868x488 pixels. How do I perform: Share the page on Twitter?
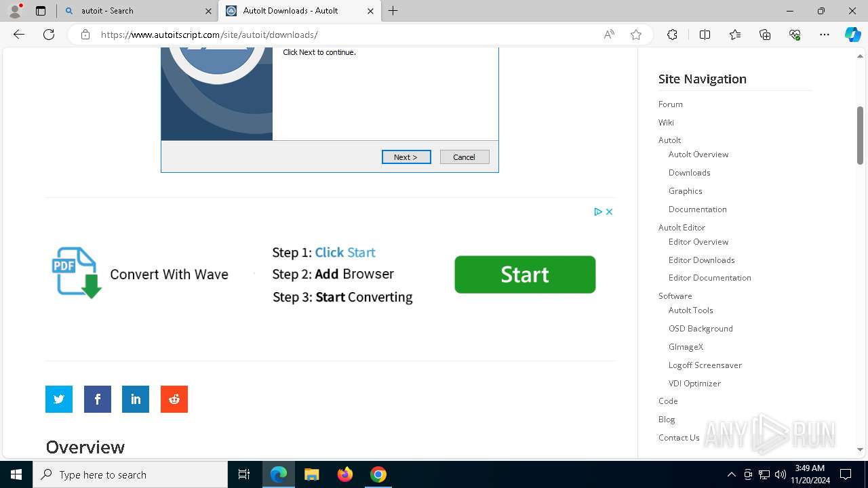(x=59, y=399)
